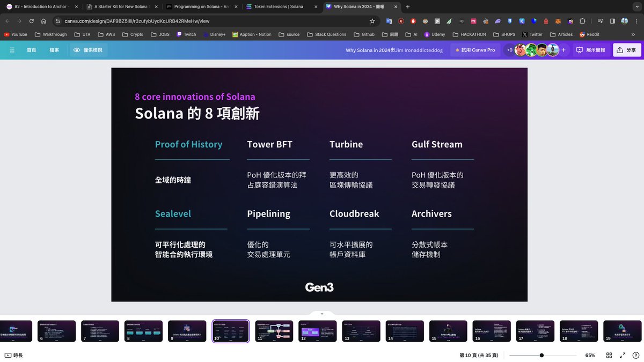
Task: Click the plus icon to add collaborators
Action: point(563,50)
